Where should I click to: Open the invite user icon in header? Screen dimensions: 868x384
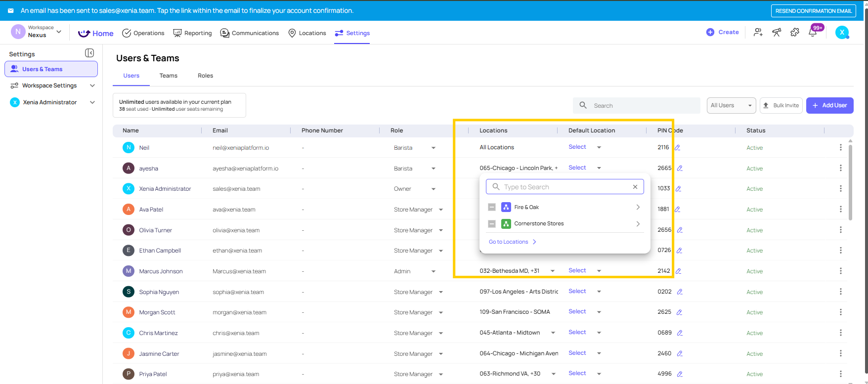(x=758, y=33)
